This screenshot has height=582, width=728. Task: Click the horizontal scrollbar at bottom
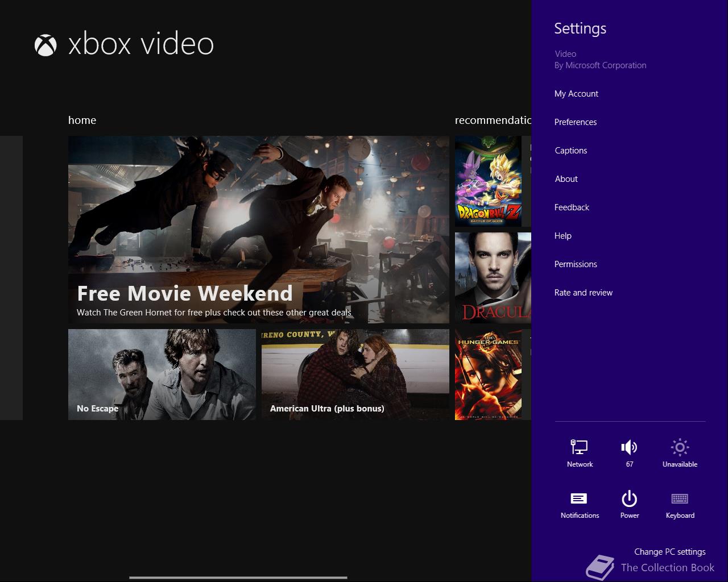[x=238, y=577]
